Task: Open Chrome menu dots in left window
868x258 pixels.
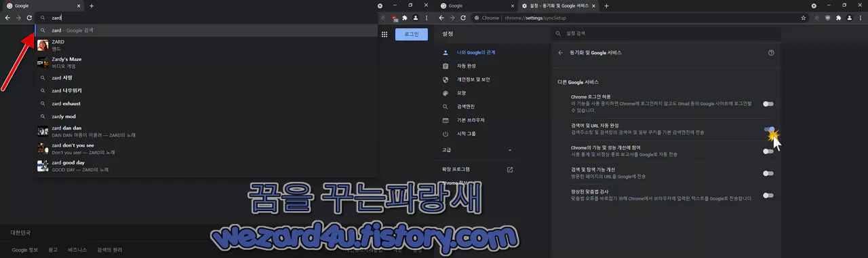Action: [427, 18]
